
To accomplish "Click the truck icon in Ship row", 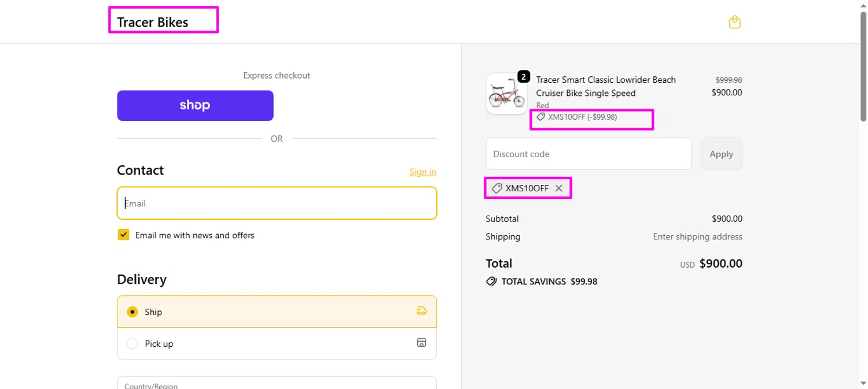I will tap(421, 312).
